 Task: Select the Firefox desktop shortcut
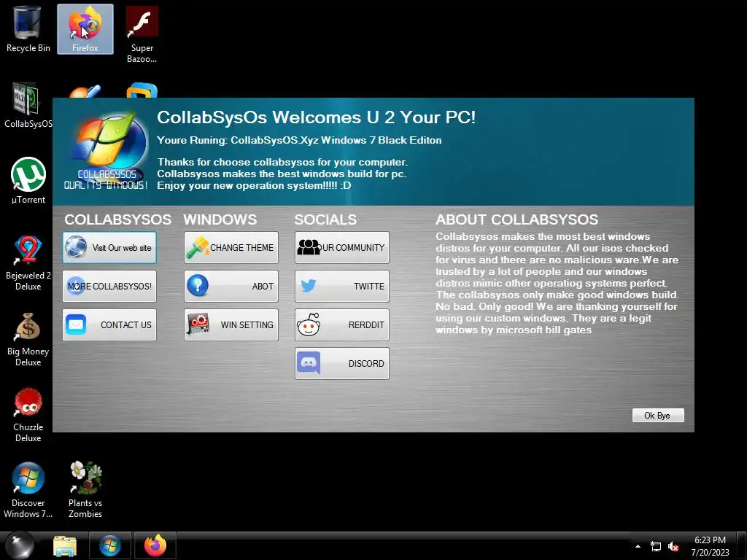pyautogui.click(x=85, y=29)
